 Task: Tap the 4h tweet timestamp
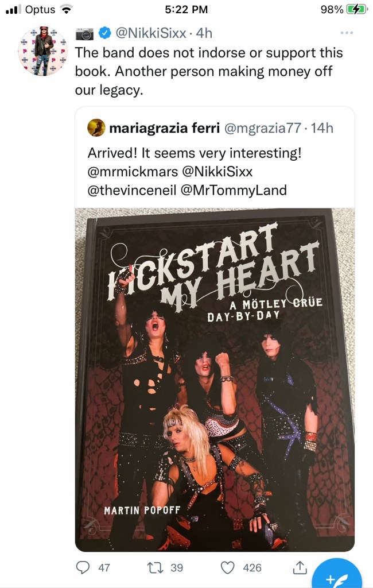(204, 33)
